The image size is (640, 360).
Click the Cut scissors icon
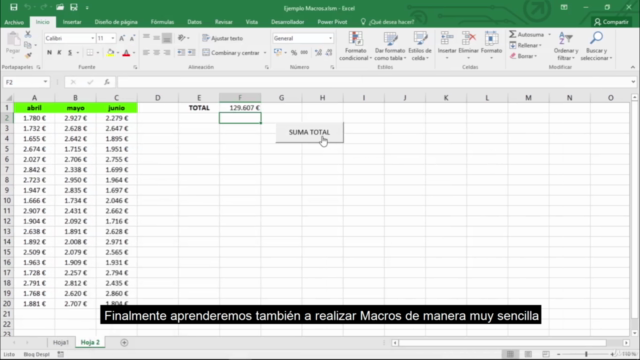[28, 34]
